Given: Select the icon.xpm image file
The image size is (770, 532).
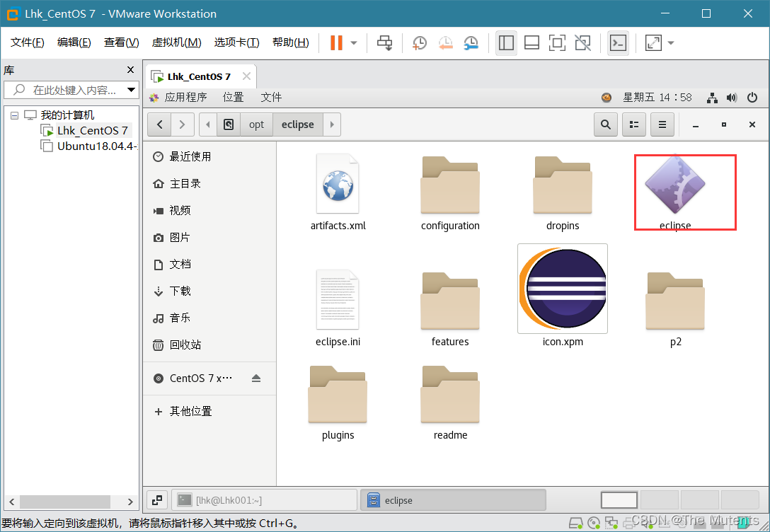Looking at the screenshot, I should [x=563, y=296].
